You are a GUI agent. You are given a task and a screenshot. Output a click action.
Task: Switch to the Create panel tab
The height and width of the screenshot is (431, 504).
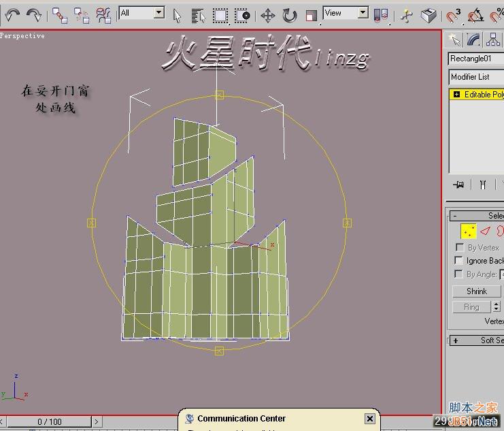[x=454, y=39]
